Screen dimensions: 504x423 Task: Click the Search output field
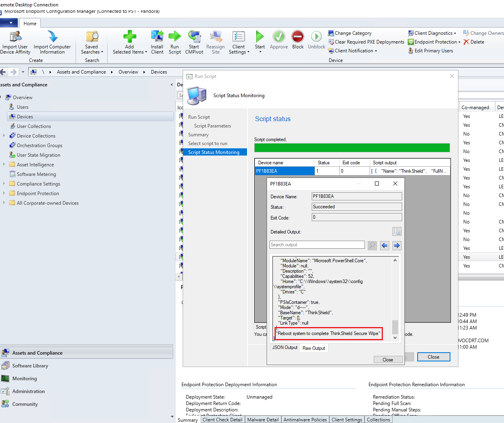317,245
